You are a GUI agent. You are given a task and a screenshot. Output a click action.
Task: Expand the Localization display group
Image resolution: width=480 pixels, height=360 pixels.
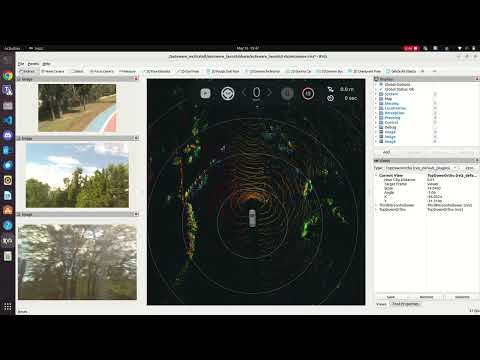pyautogui.click(x=376, y=108)
